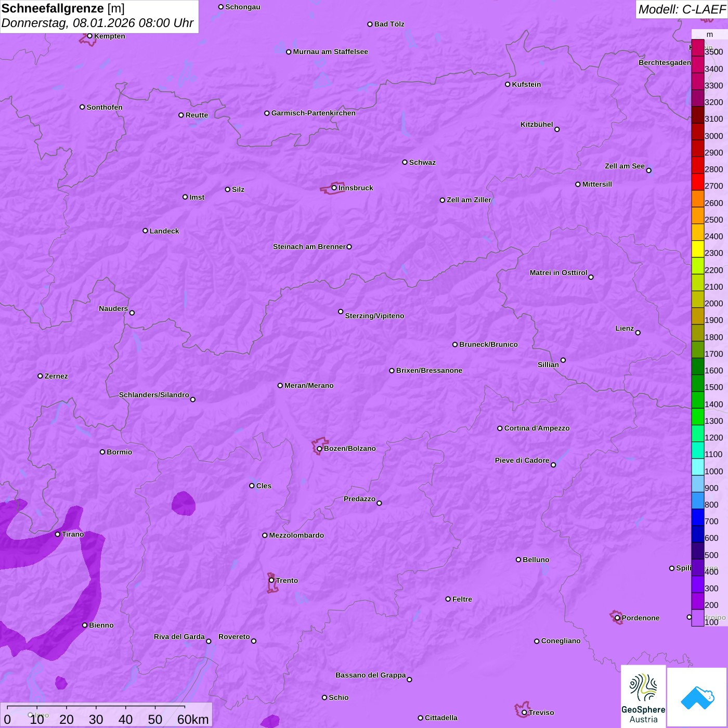Click the dark purple oval patch west of Cles
The width and height of the screenshot is (728, 728).
point(184,503)
